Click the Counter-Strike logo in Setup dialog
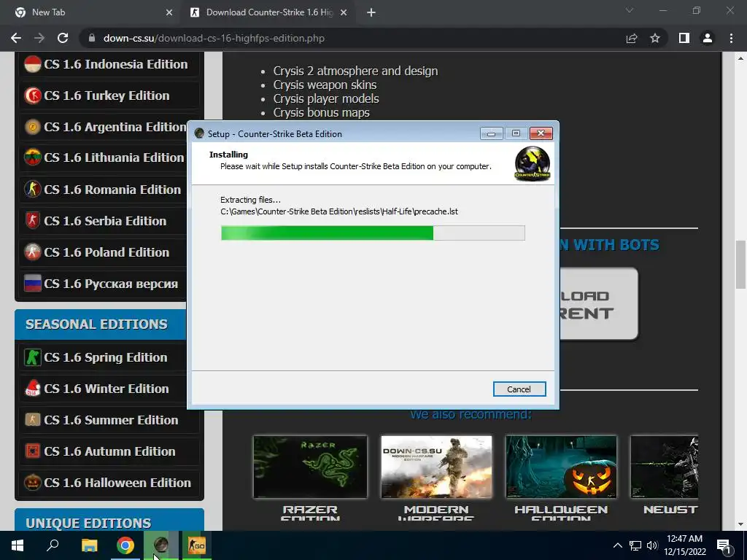This screenshot has width=747, height=560. pos(532,163)
